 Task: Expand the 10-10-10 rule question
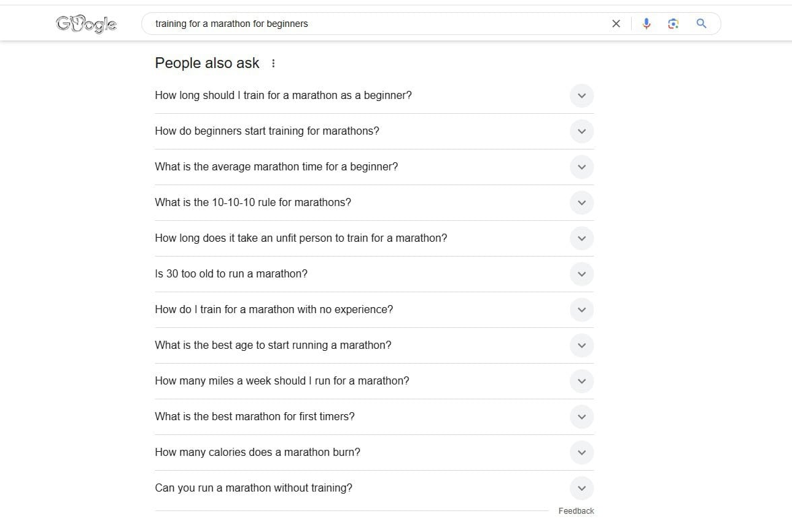[x=581, y=202]
